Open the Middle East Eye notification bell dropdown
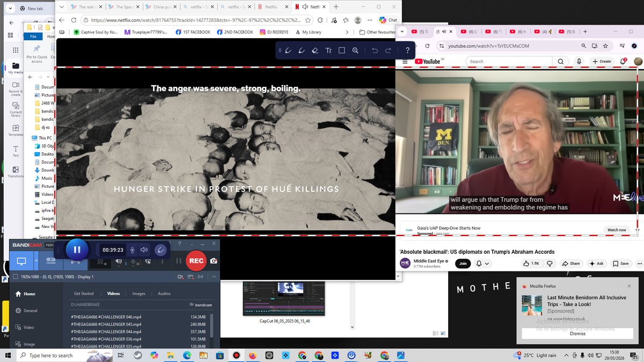The height and width of the screenshot is (362, 644). pyautogui.click(x=481, y=263)
